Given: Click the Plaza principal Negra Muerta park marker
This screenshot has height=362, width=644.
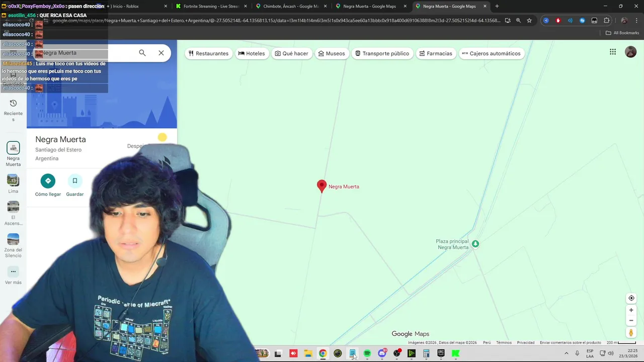Looking at the screenshot, I should 475,244.
